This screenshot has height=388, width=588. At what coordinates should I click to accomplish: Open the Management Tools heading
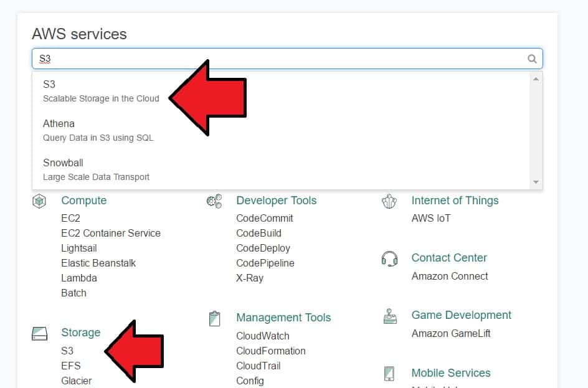tap(283, 318)
